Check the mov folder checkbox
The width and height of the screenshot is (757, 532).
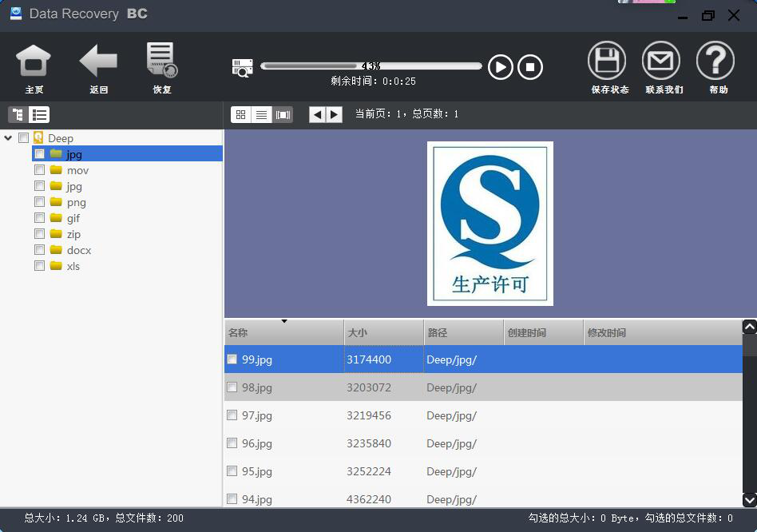(40, 170)
